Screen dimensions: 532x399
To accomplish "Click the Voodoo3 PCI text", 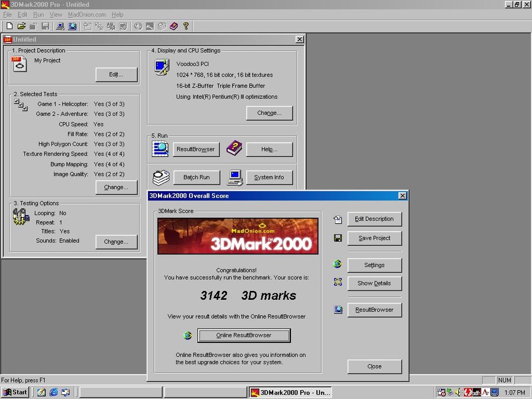I will 192,64.
